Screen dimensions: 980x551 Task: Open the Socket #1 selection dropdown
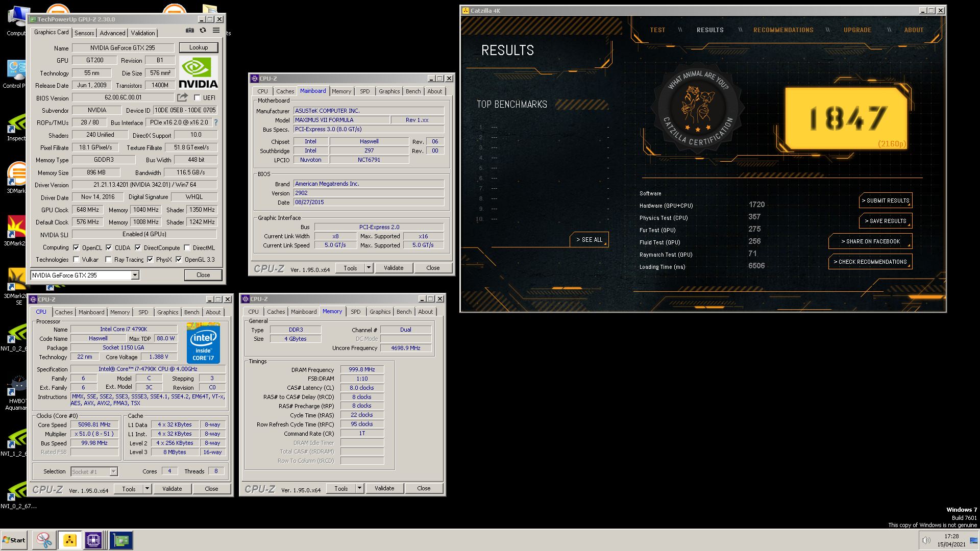tap(94, 472)
